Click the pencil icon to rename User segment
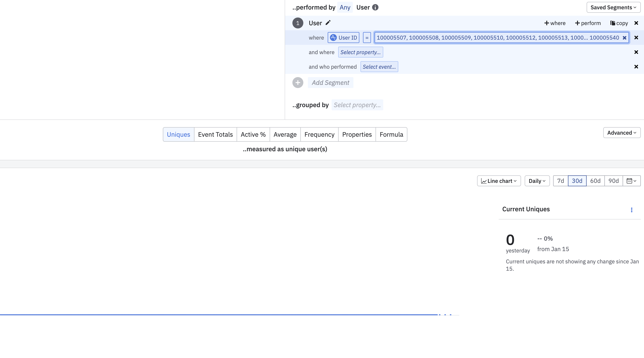 click(328, 23)
